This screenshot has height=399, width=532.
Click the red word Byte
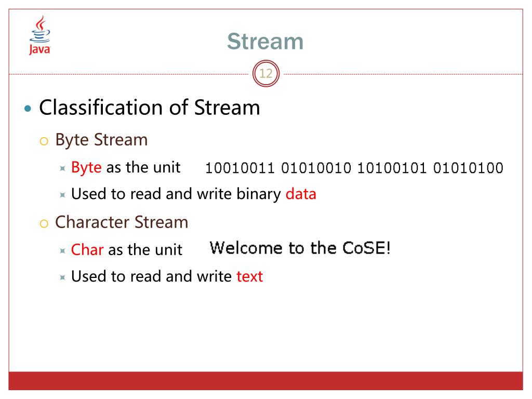click(86, 168)
